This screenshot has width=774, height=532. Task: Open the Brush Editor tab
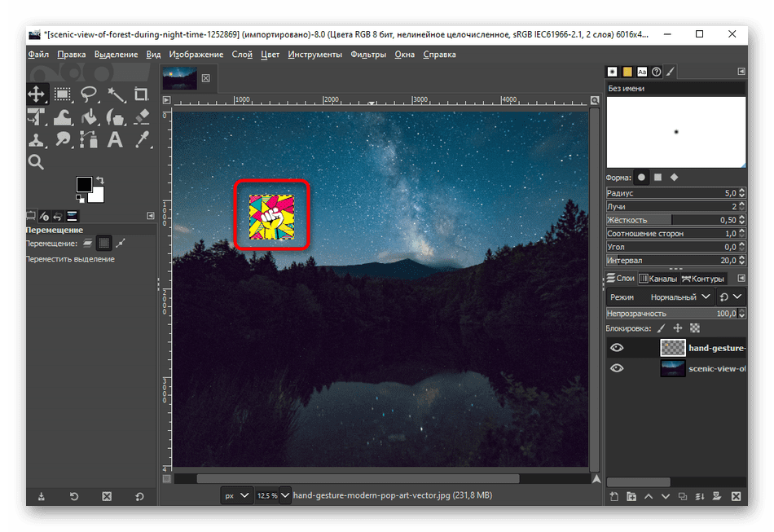click(671, 72)
